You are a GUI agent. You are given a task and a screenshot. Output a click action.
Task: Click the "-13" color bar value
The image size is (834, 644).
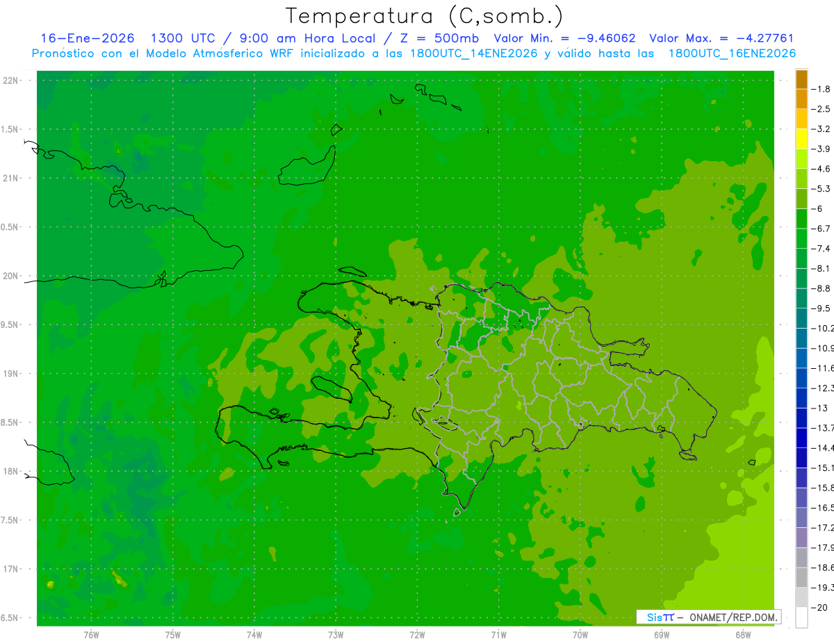point(821,408)
